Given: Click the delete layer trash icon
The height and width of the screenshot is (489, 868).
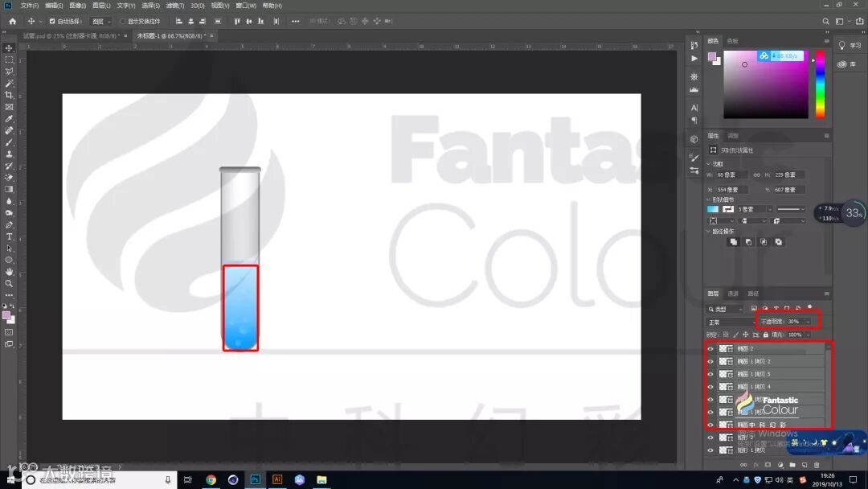Looking at the screenshot, I should (x=816, y=465).
